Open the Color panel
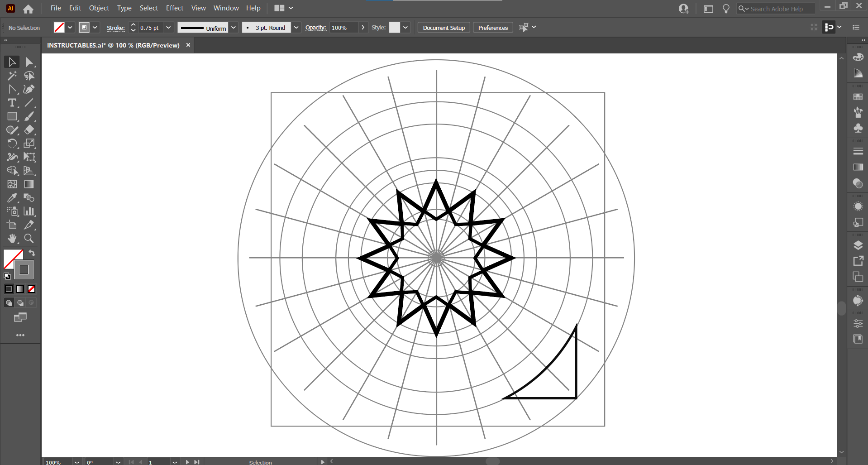The height and width of the screenshot is (465, 868). pos(858,57)
